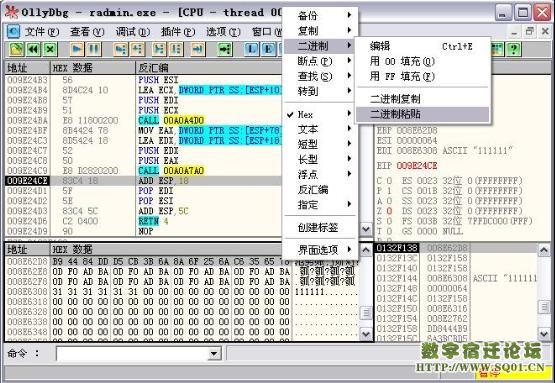Click the go to address green icon

point(225,49)
